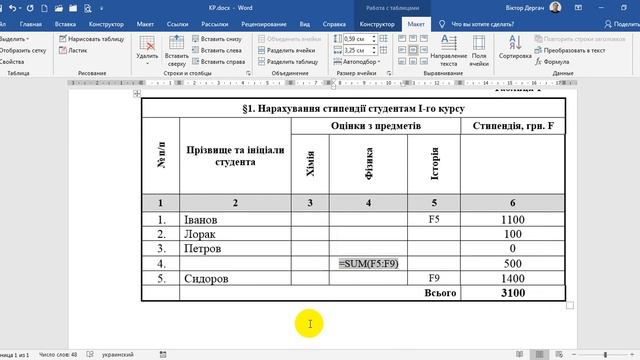The width and height of the screenshot is (640, 360).
Task: Customize the quick access toolbar dropdown
Action: click(102, 8)
